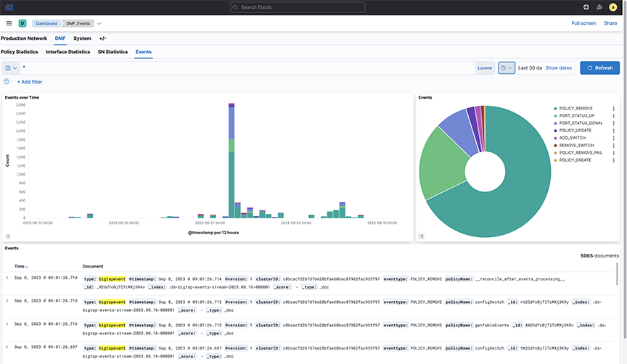
Task: Click the 'Events over Time' panel title
Action: (22, 97)
